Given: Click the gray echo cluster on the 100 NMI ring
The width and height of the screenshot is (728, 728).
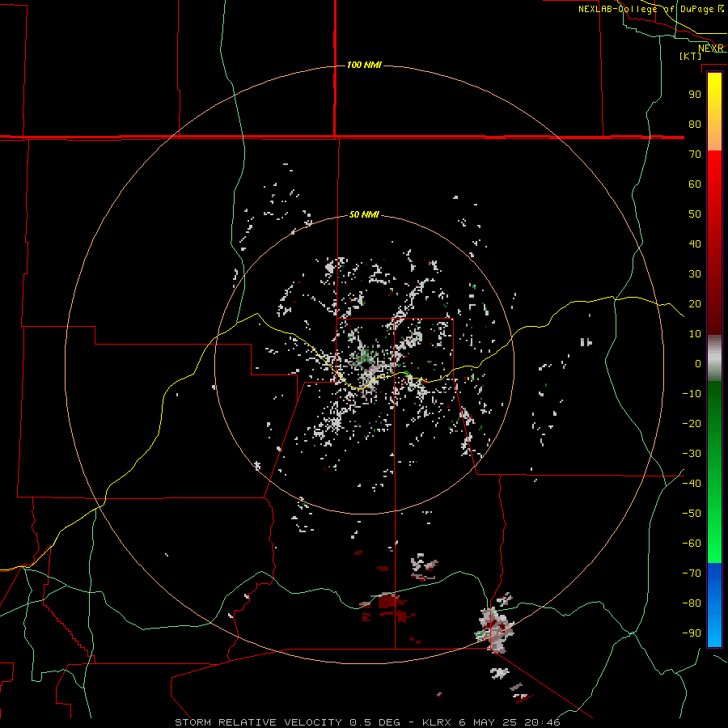Looking at the screenshot, I should coord(495,629).
